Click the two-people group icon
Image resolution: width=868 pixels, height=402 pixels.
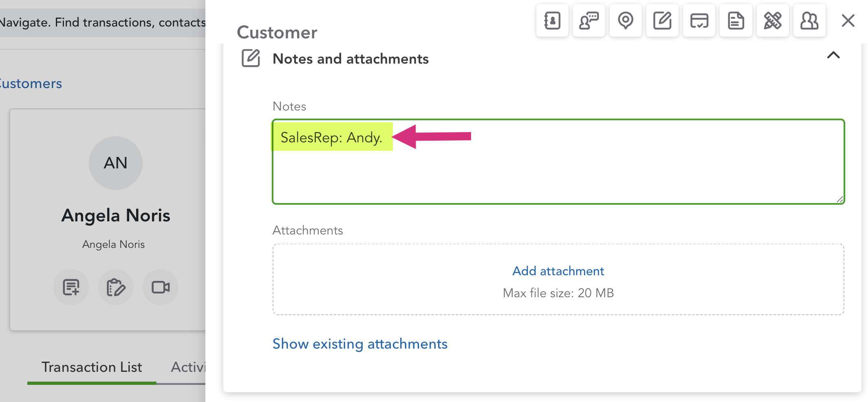click(x=809, y=21)
